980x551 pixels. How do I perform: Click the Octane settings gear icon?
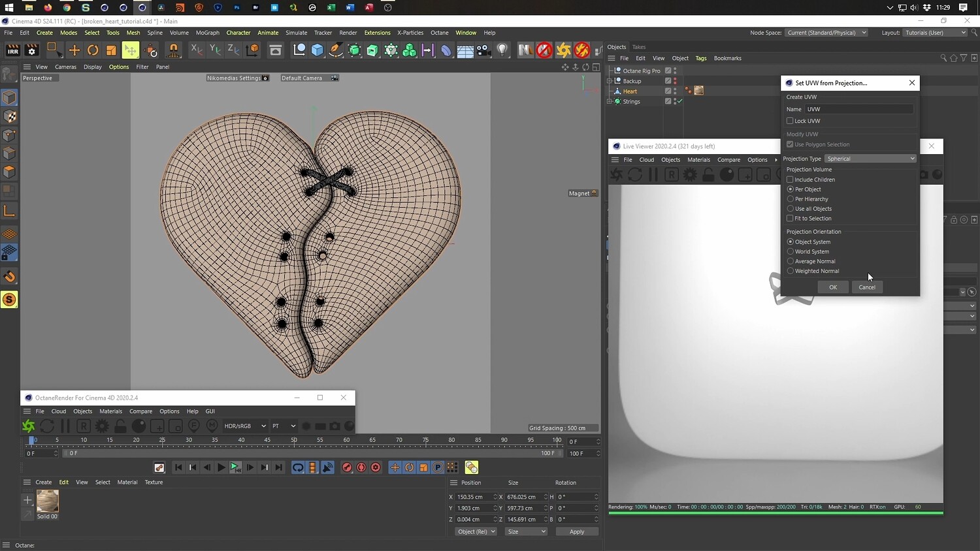click(102, 426)
